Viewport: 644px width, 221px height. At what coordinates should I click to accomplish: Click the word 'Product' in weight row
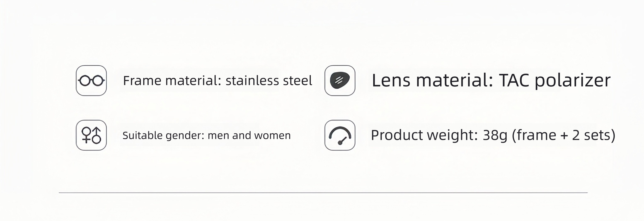(397, 135)
